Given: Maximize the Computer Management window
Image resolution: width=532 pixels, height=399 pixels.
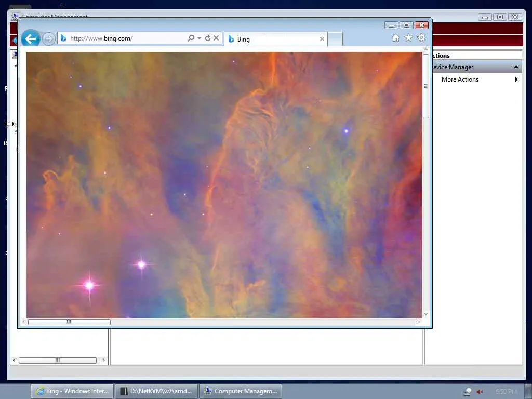Looking at the screenshot, I should click(x=500, y=17).
